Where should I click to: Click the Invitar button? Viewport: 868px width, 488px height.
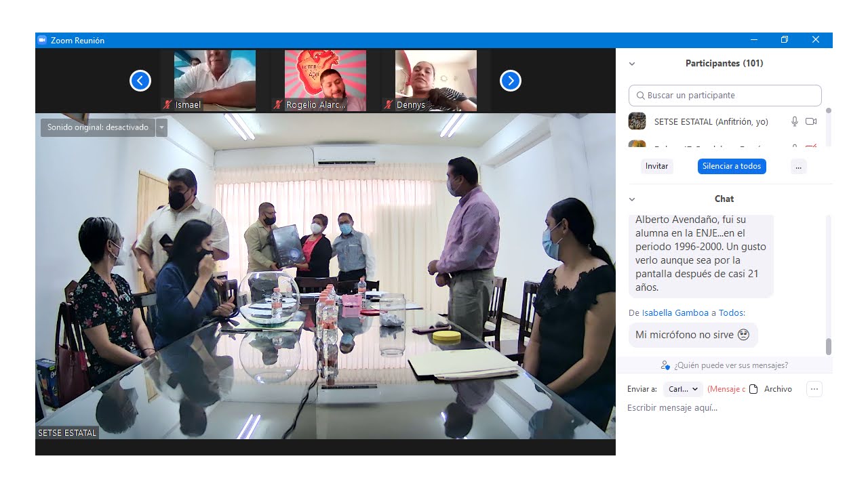click(656, 166)
